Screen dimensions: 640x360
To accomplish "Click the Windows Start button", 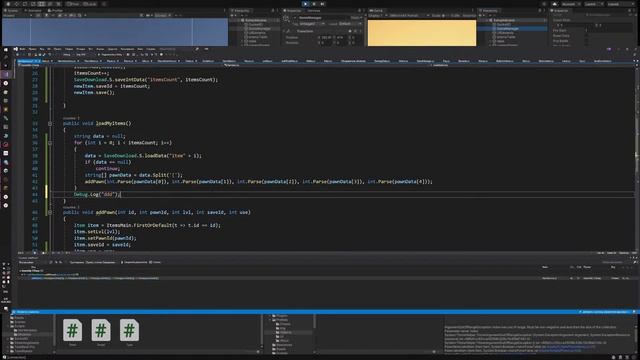I will tap(6, 49).
